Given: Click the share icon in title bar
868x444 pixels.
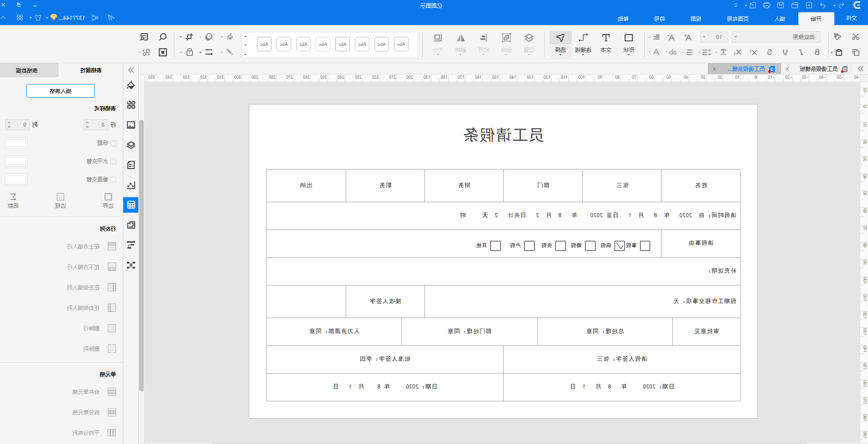Looking at the screenshot, I should 95,18.
